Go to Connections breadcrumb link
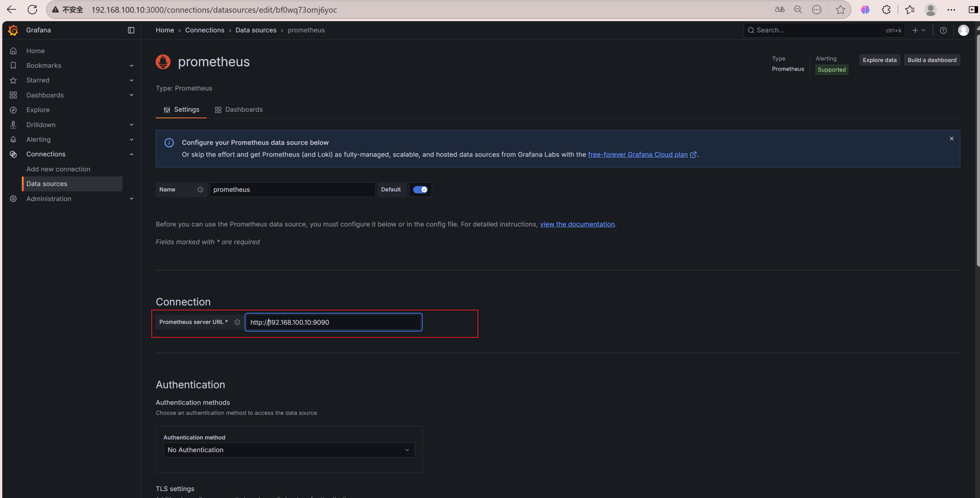The height and width of the screenshot is (498, 980). click(x=204, y=30)
